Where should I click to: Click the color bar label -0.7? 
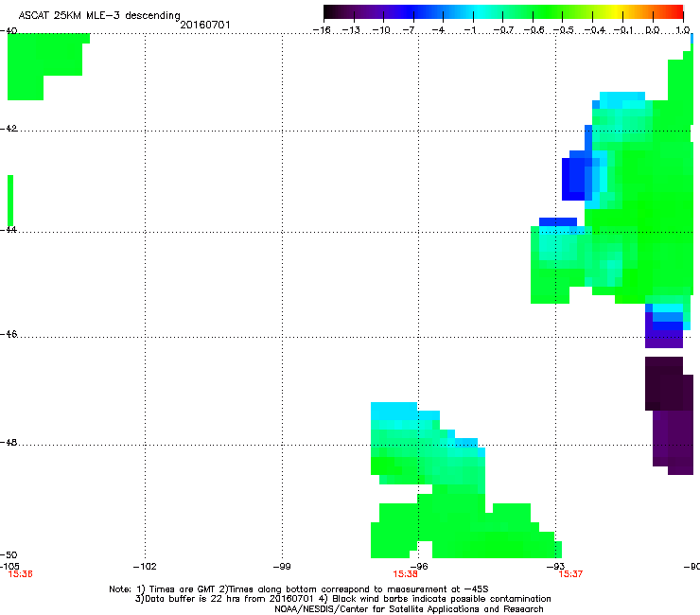tap(502, 30)
